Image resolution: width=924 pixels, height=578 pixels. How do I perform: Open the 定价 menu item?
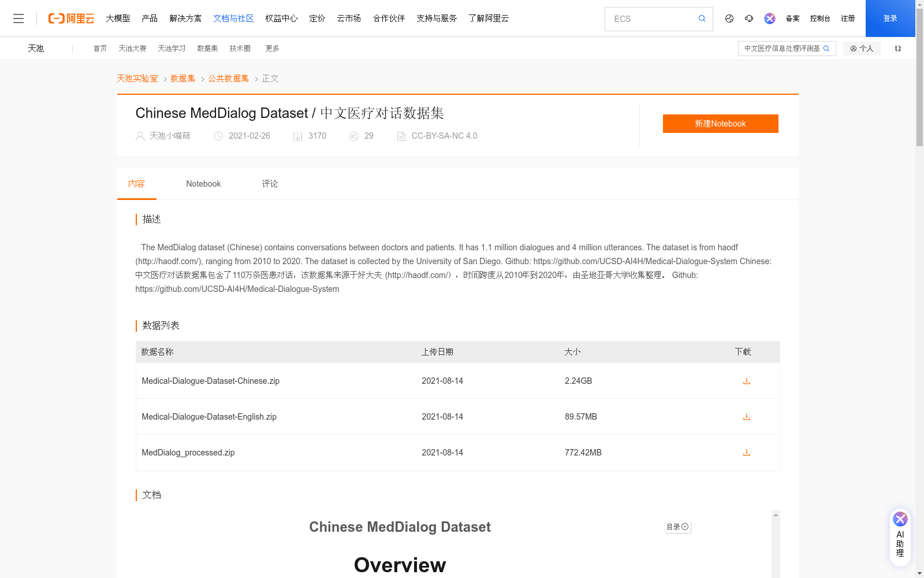tap(317, 18)
